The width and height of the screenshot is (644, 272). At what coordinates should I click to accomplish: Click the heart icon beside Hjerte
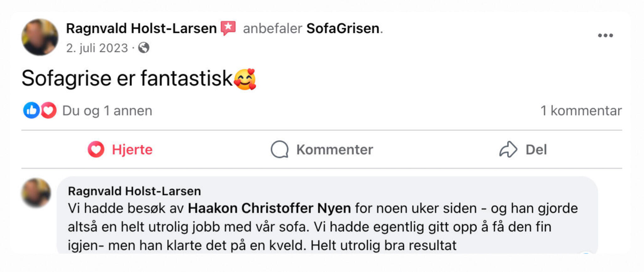pos(96,149)
